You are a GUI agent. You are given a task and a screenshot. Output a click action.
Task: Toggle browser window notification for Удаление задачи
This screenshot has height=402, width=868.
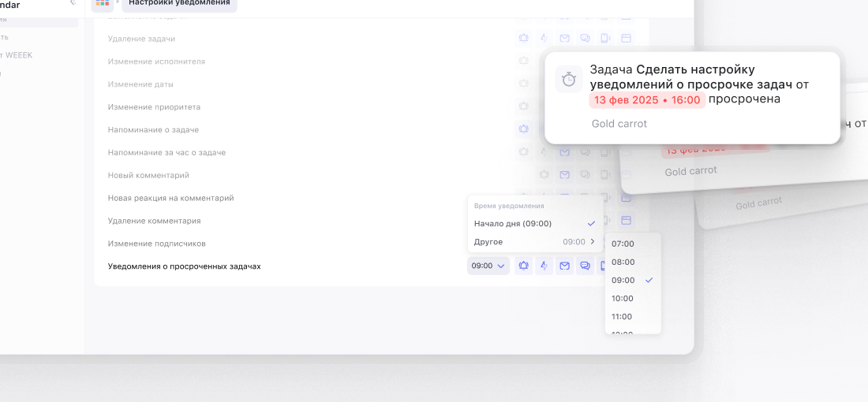click(626, 38)
